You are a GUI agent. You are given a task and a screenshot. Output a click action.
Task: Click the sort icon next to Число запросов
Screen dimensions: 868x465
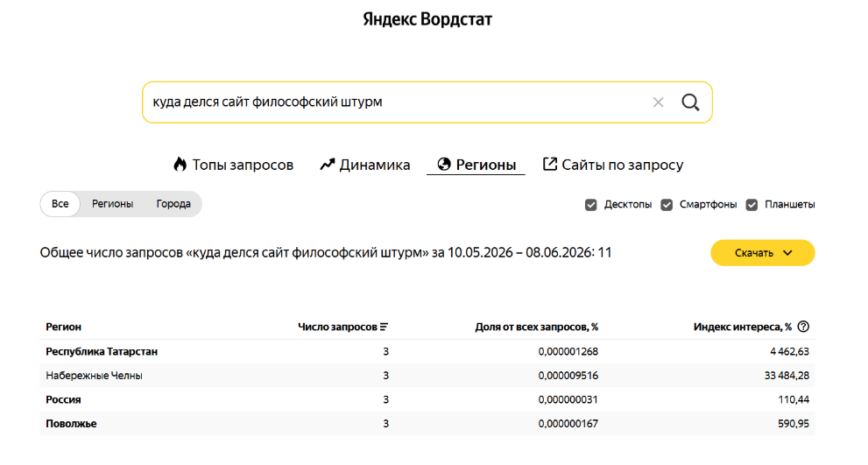click(384, 328)
